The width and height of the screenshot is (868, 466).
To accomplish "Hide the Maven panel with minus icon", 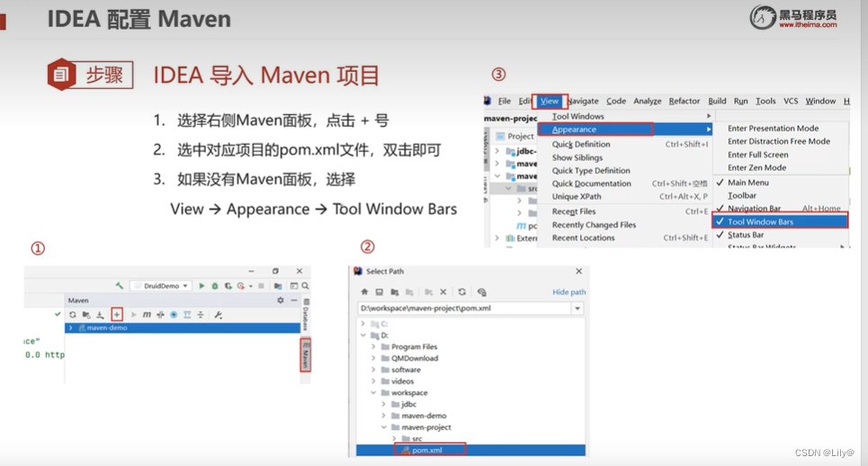I will [294, 300].
